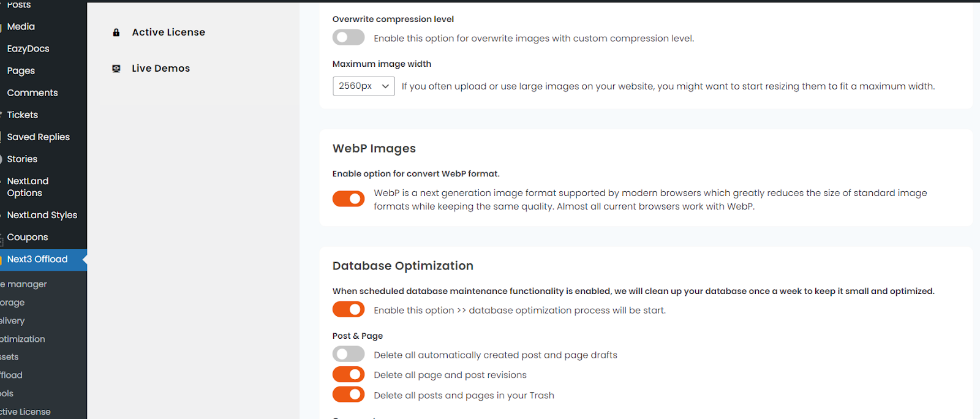Open NextLand Options menu
The height and width of the screenshot is (419, 980).
coord(28,187)
